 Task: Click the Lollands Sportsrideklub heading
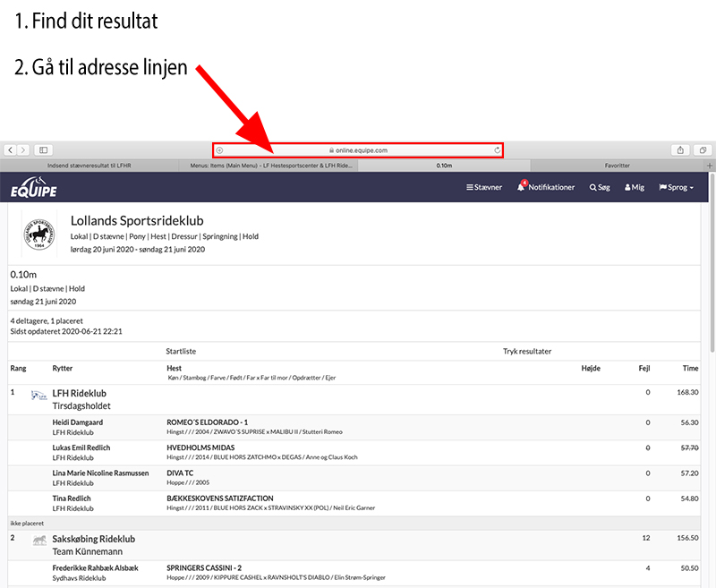pos(137,221)
